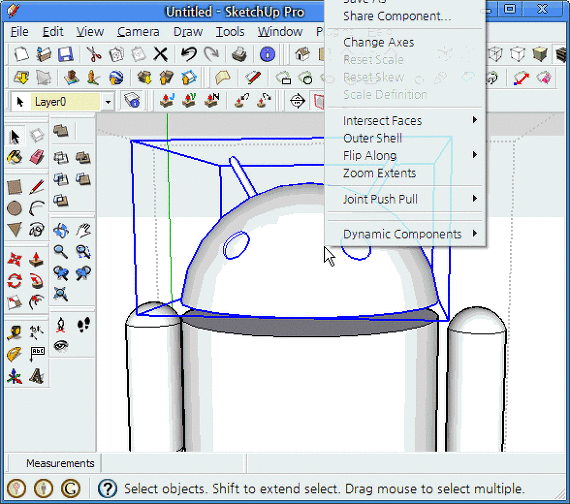Open the Window menu
This screenshot has height=504, width=570.
point(280,32)
